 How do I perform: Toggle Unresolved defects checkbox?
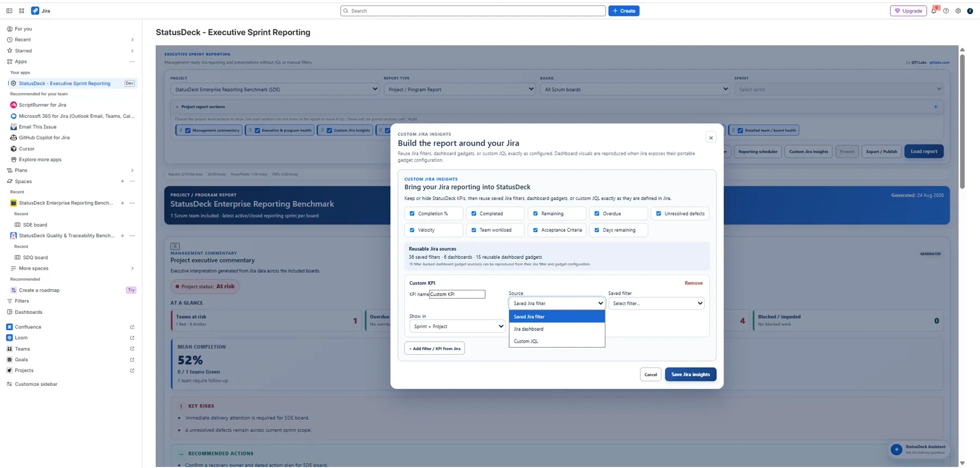(659, 214)
